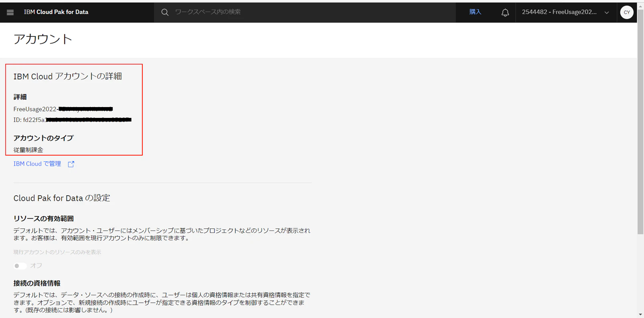Click the scrollbar down arrow
This screenshot has width=644, height=318.
click(x=640, y=314)
